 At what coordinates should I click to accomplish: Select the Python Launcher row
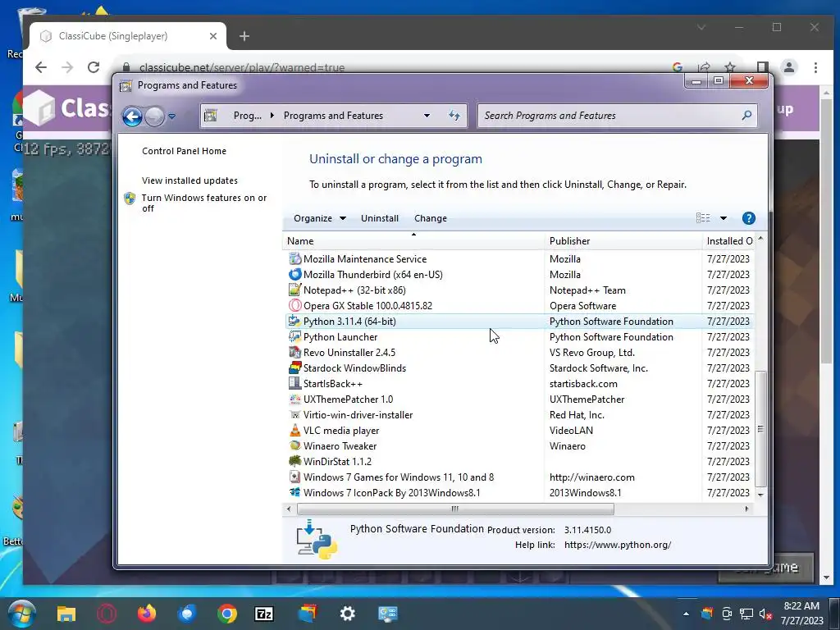[518, 336]
